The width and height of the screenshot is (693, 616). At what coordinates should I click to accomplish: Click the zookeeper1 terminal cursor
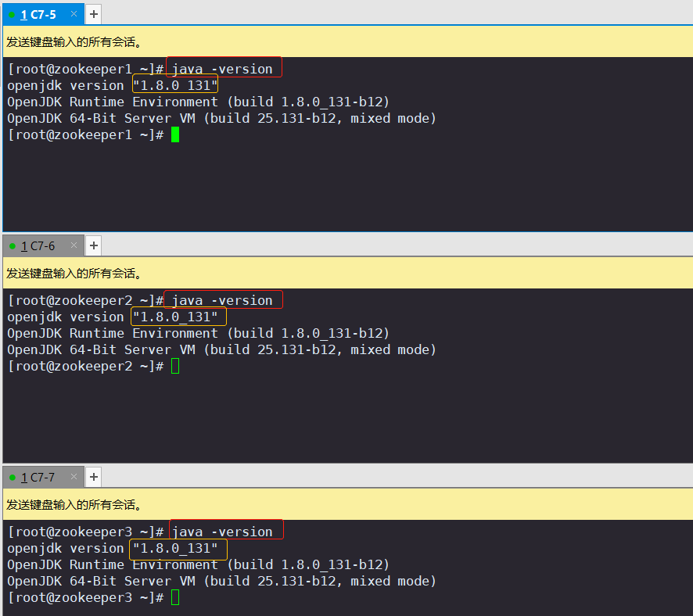click(x=175, y=134)
